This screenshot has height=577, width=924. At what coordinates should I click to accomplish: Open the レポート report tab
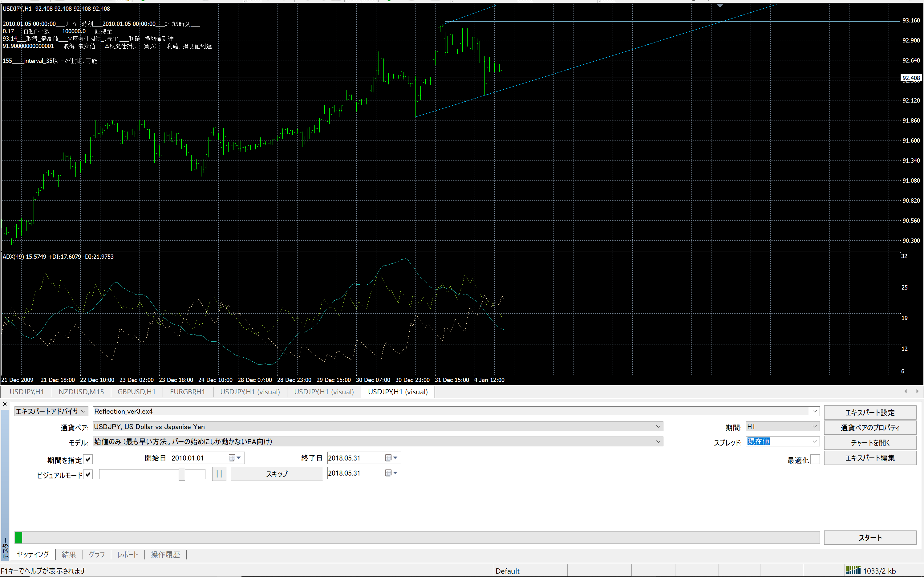[x=128, y=555]
